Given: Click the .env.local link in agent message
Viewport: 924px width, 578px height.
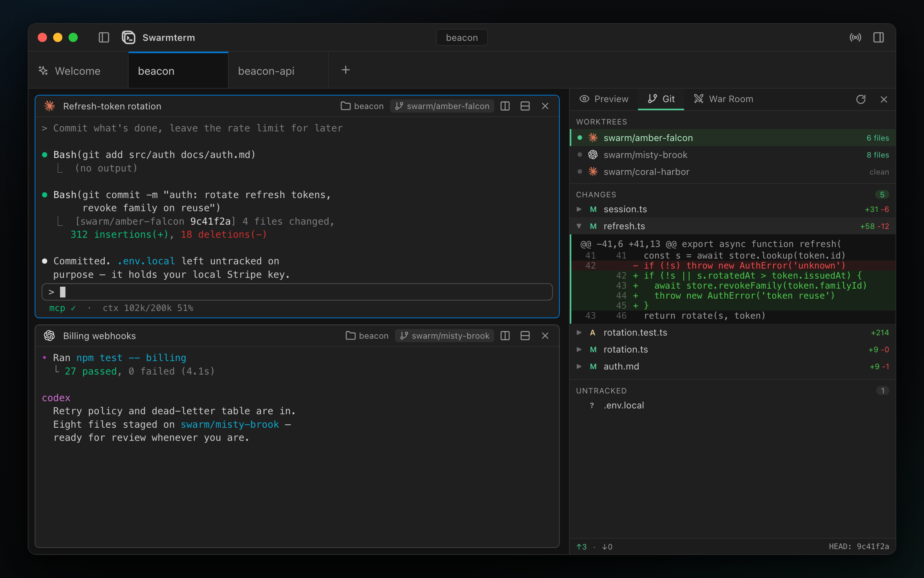Looking at the screenshot, I should (146, 261).
